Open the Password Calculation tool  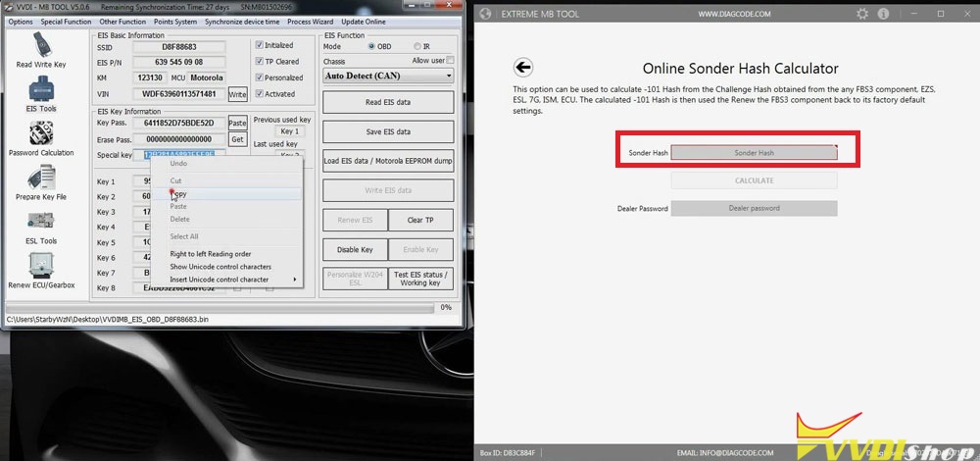40,138
